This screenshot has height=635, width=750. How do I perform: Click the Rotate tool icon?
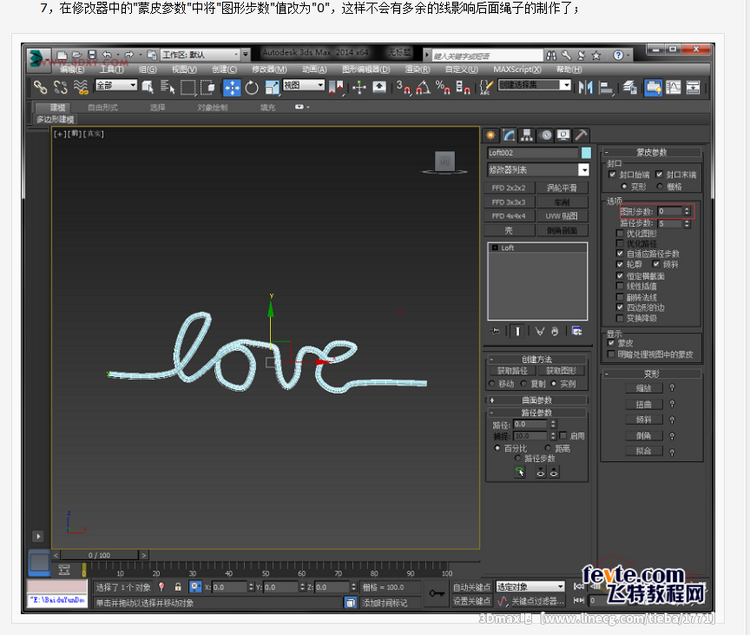coord(252,87)
